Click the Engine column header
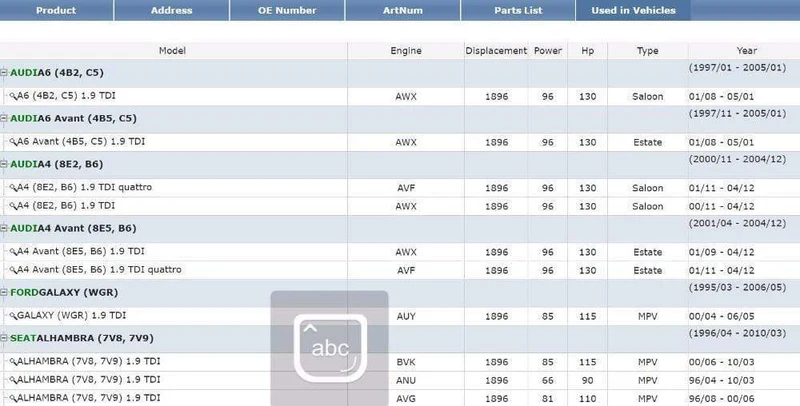This screenshot has height=406, width=800. pyautogui.click(x=406, y=50)
